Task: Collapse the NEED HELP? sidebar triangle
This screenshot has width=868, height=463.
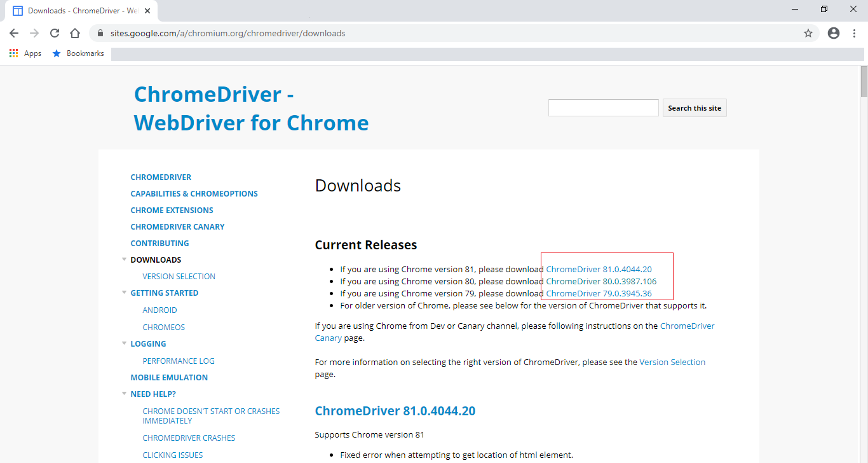Action: [125, 394]
